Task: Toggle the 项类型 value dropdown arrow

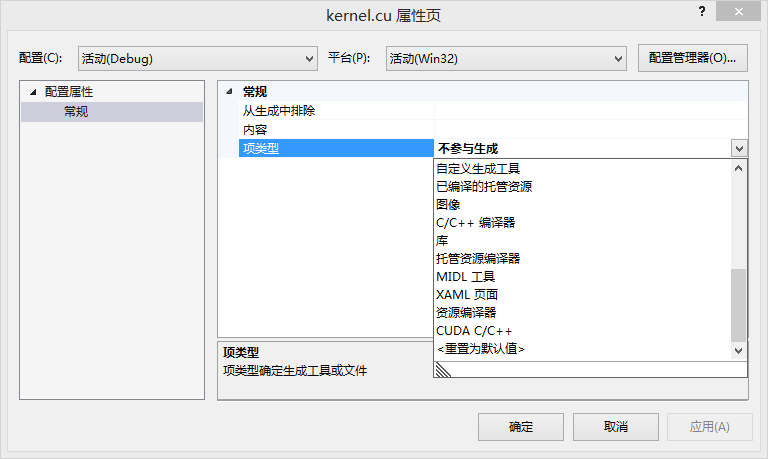Action: click(739, 148)
